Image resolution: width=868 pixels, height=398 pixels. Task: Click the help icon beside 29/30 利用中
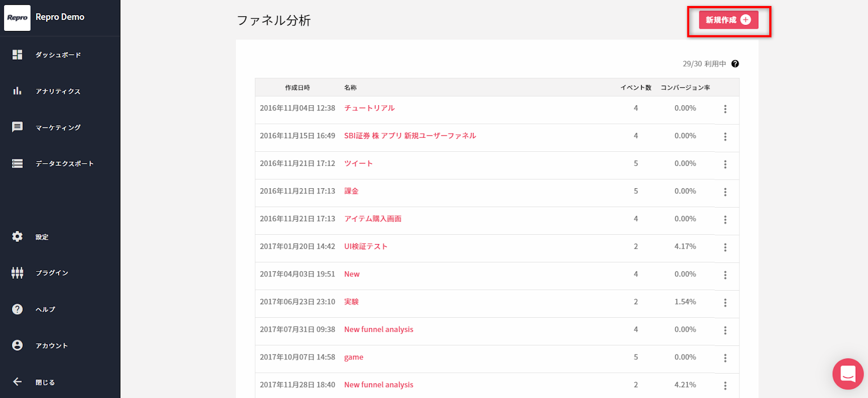735,63
